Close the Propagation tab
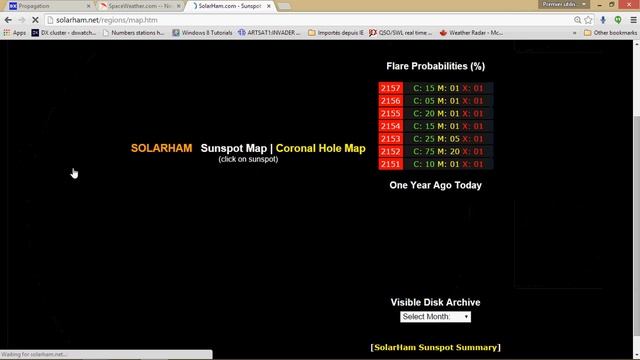This screenshot has width=640, height=360. pyautogui.click(x=89, y=6)
